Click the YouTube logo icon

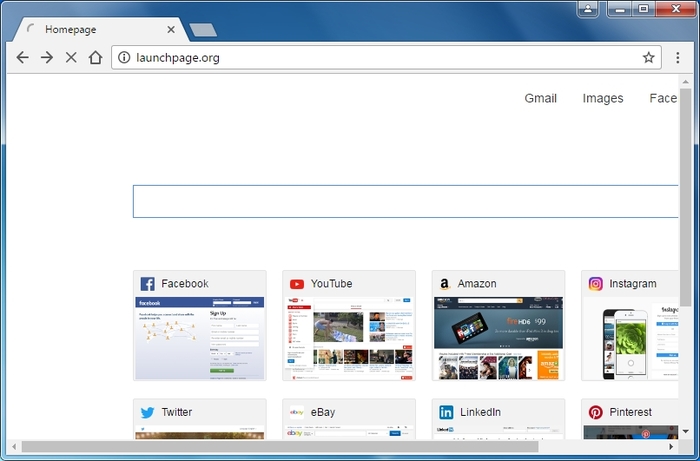[x=296, y=284]
